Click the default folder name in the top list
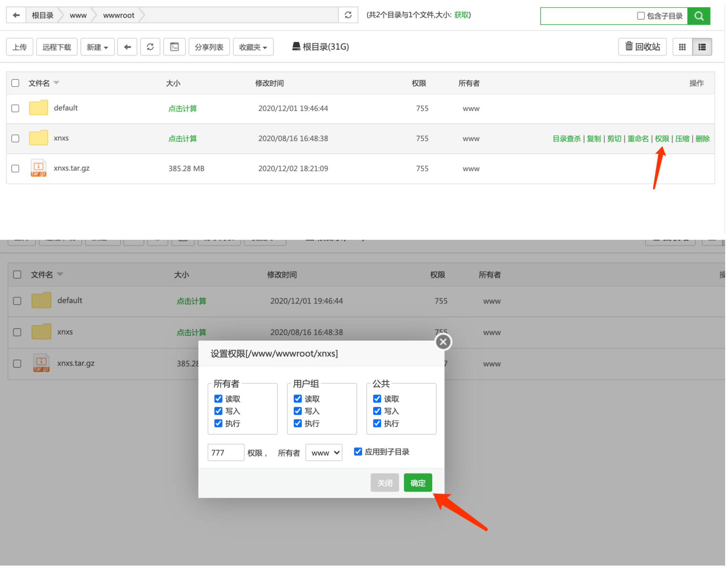Screen dimensions: 728x570 [x=66, y=108]
